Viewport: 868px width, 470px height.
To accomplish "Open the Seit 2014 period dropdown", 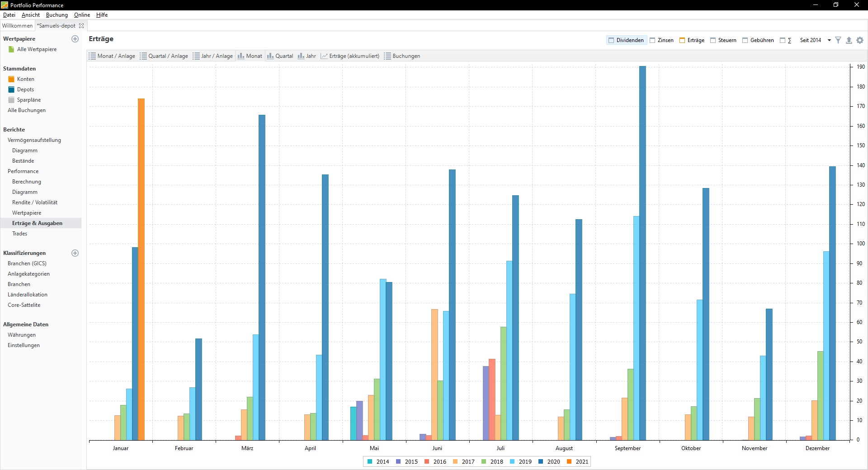I will (x=816, y=40).
